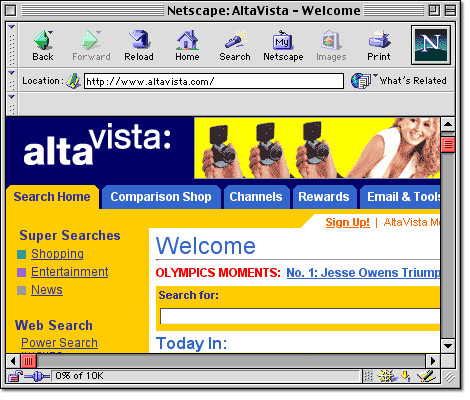Click the vertical scrollbar up arrow
The image size is (470, 400).
pos(448,125)
